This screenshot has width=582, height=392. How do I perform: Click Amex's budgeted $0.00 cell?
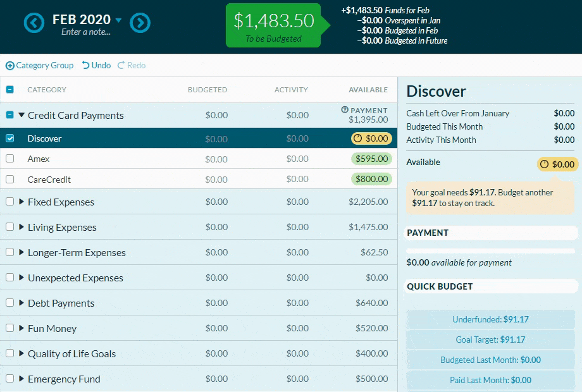(216, 159)
